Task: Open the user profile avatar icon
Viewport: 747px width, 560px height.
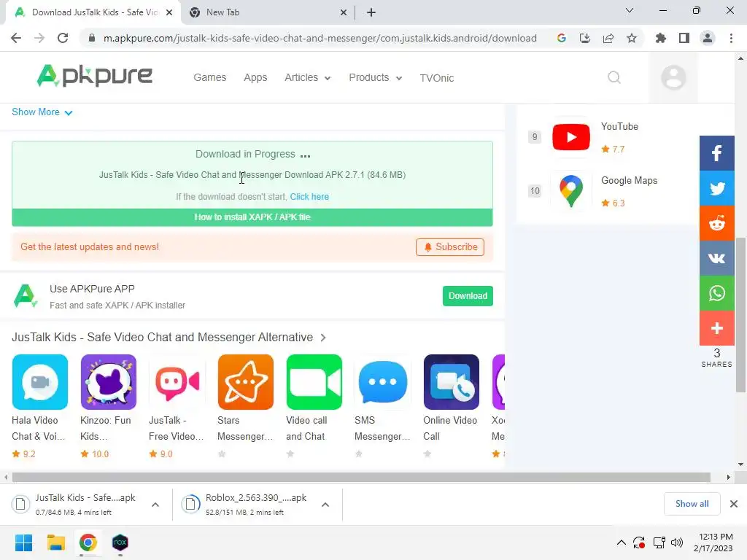Action: point(673,77)
